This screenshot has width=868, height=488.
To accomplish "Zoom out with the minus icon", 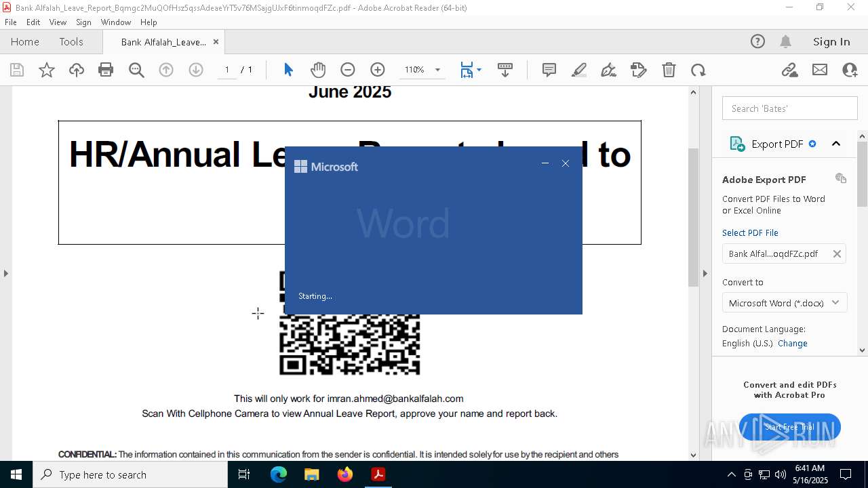I will (x=348, y=70).
